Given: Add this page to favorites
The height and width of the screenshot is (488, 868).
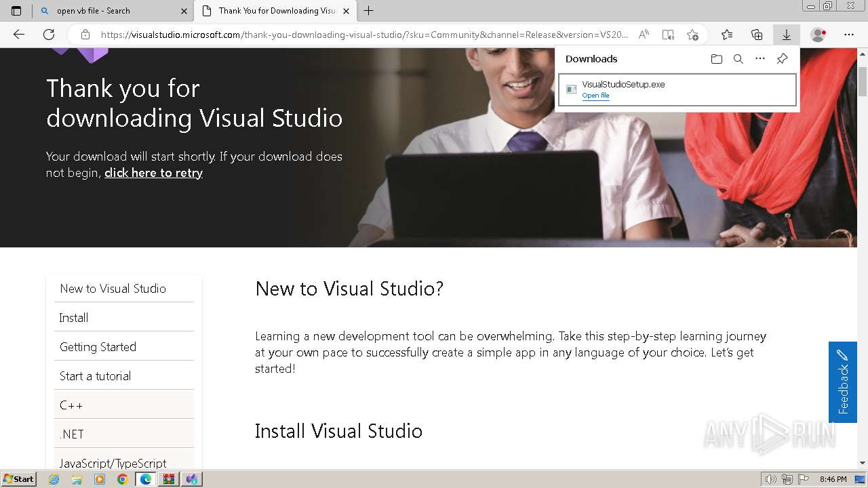Looking at the screenshot, I should click(692, 35).
